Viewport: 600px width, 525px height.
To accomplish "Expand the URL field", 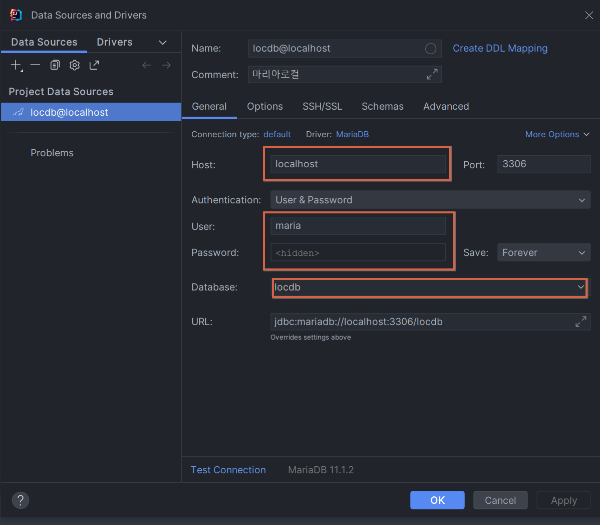I will [x=580, y=321].
